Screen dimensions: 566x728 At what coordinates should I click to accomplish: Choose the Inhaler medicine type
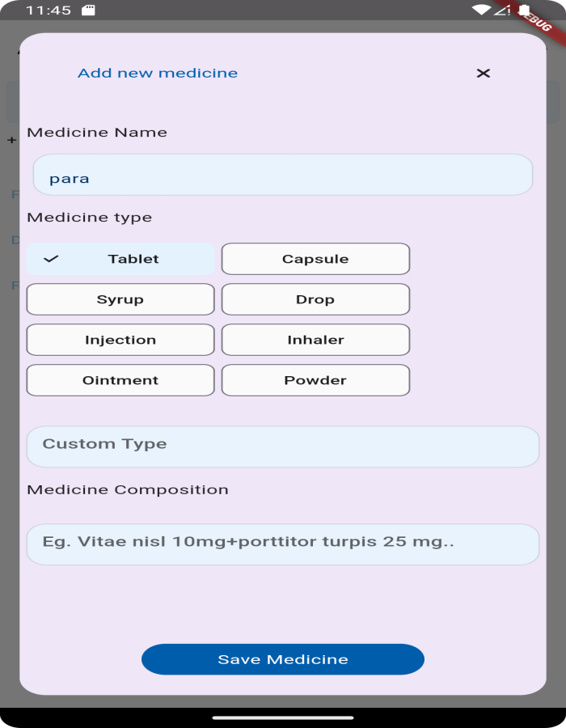[315, 340]
